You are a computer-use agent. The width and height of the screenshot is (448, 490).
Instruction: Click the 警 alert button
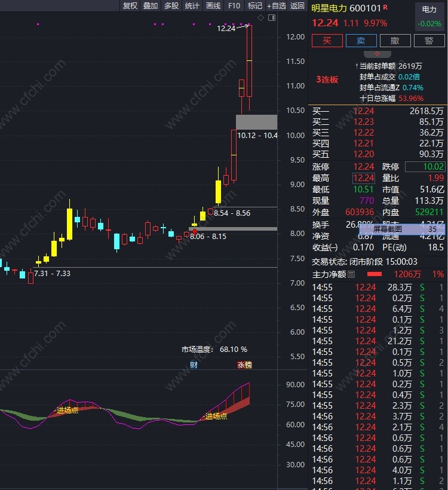point(429,41)
